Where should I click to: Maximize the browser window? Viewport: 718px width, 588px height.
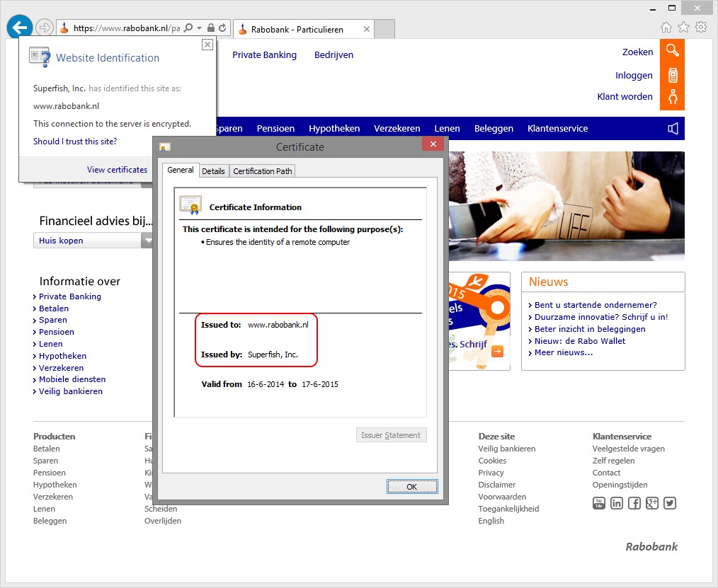pyautogui.click(x=672, y=8)
